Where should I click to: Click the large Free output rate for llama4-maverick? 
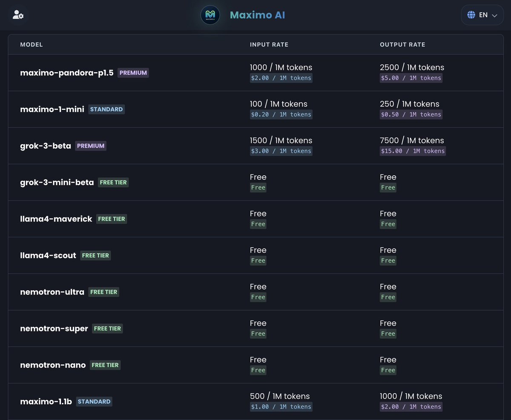coord(388,214)
